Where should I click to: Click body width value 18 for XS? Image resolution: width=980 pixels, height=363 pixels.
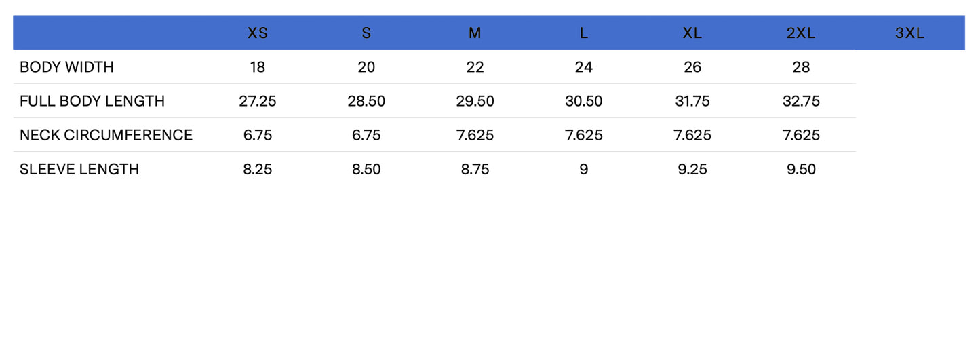tap(258, 67)
